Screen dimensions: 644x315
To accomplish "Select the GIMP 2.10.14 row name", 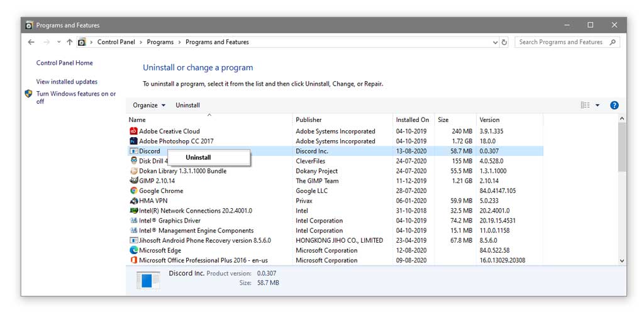I will (157, 180).
